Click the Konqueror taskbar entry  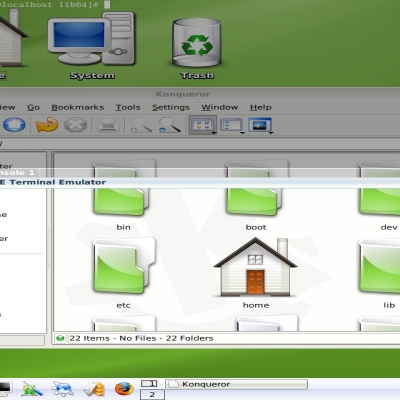click(x=236, y=384)
